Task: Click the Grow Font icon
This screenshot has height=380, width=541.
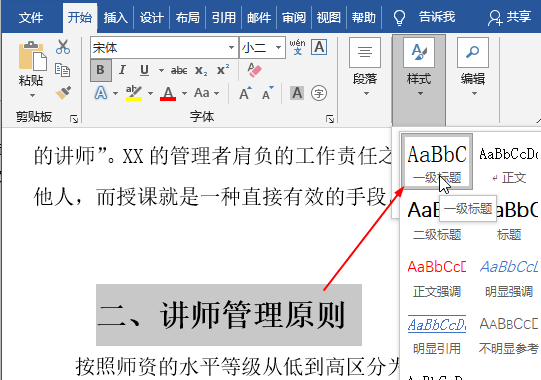Action: click(x=245, y=93)
